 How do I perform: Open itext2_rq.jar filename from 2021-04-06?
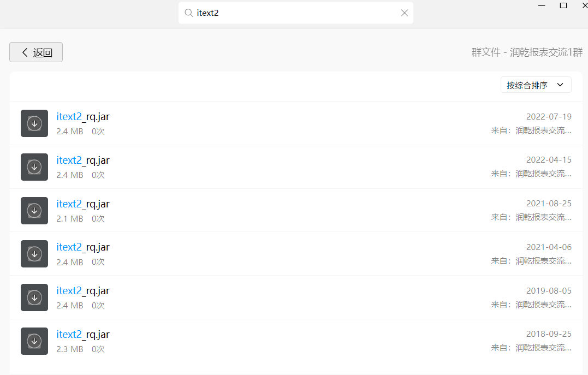point(83,247)
